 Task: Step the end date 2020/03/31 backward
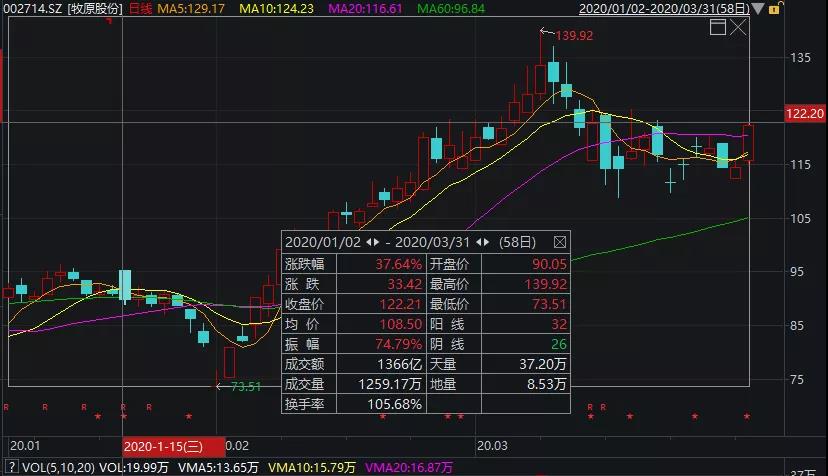[479, 242]
